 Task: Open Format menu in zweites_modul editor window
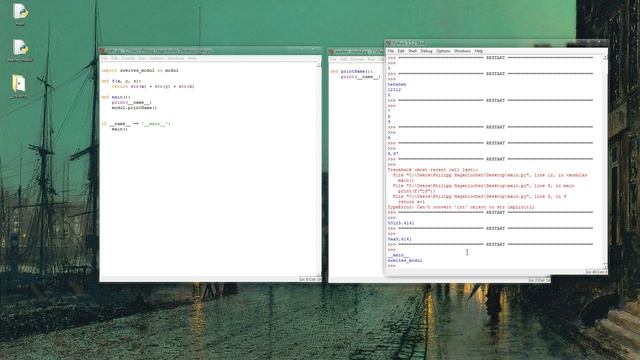coord(357,59)
